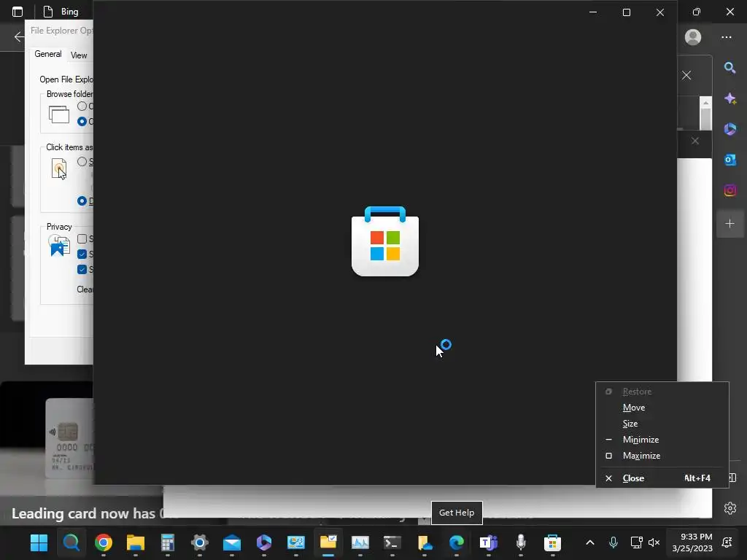Image resolution: width=747 pixels, height=560 pixels.
Task: Restore down the Edge browser window
Action: coord(697,12)
